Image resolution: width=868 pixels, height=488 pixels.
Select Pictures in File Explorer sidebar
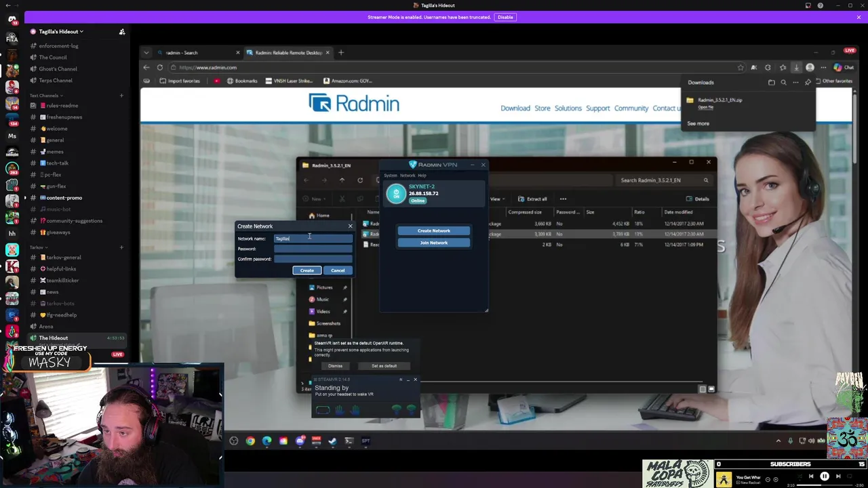pyautogui.click(x=324, y=287)
